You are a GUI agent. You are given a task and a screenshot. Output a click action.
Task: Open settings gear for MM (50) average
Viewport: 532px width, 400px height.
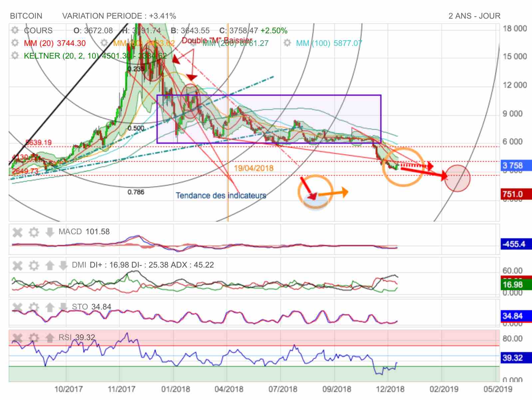104,43
